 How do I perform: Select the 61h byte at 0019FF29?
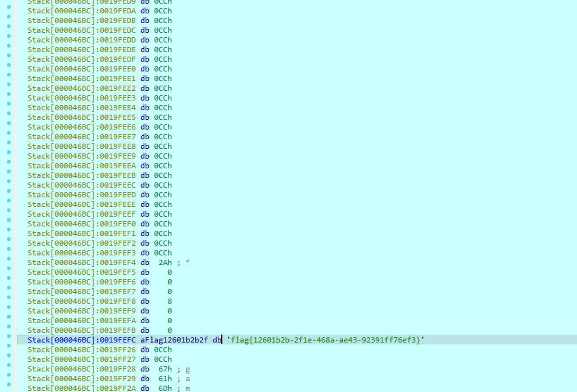[x=165, y=379]
